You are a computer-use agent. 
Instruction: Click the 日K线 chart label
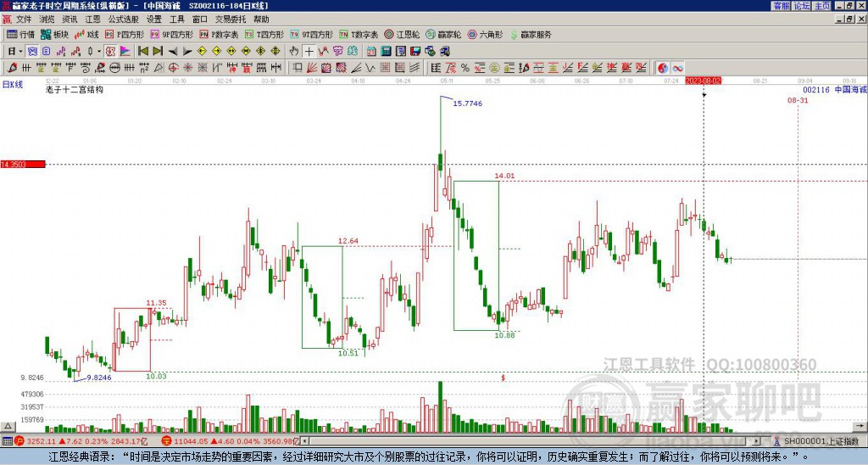click(13, 85)
